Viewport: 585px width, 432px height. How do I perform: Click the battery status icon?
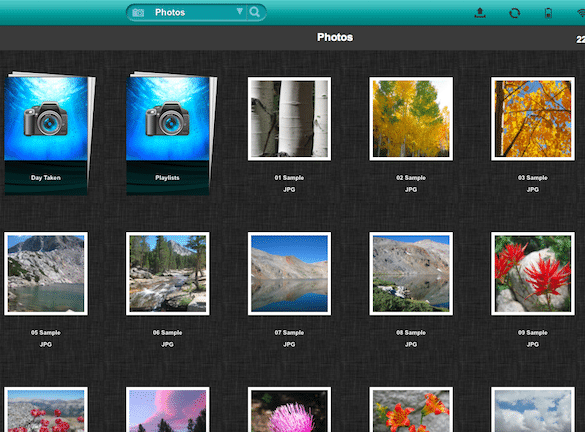tap(548, 13)
